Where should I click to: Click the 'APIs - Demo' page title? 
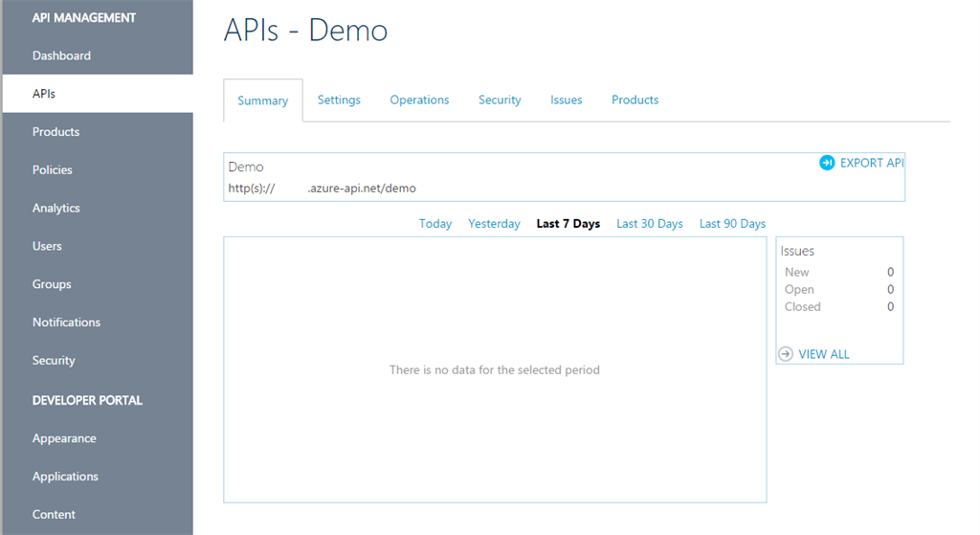(x=305, y=30)
